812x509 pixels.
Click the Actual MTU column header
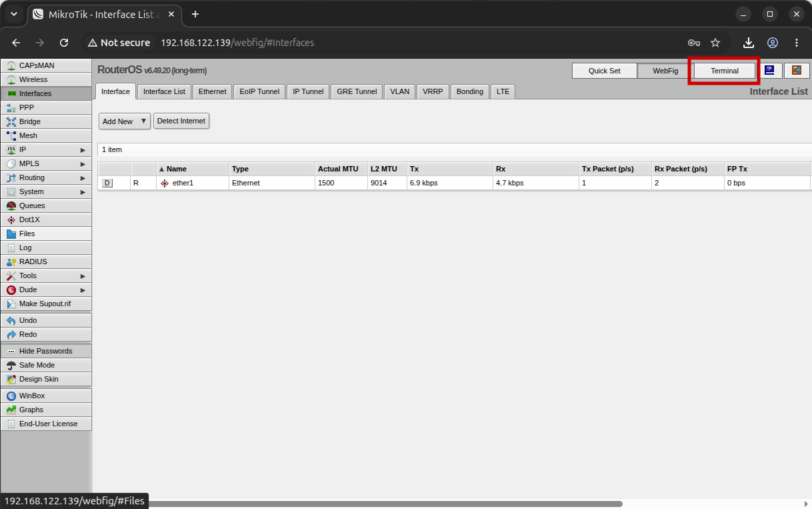[x=341, y=169]
